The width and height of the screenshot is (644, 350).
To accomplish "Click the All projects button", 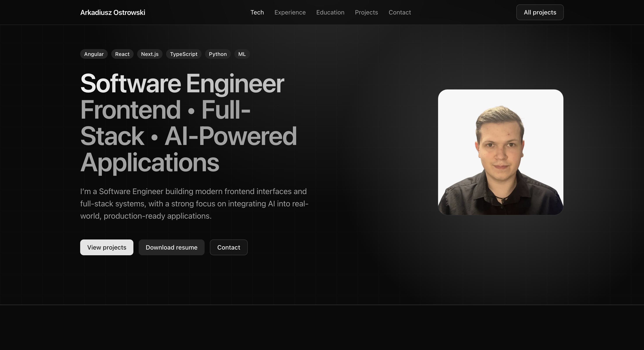I will [540, 12].
